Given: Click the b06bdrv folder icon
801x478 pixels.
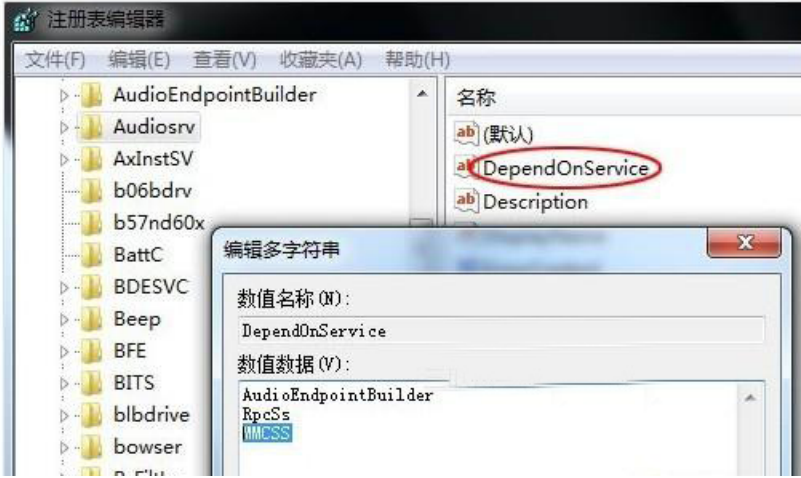Looking at the screenshot, I should [91, 191].
